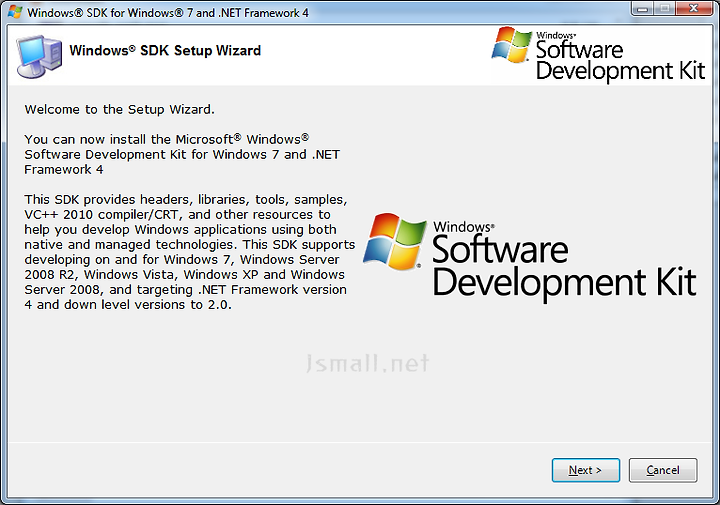Click the Windows flag icon in the title bar

click(15, 12)
